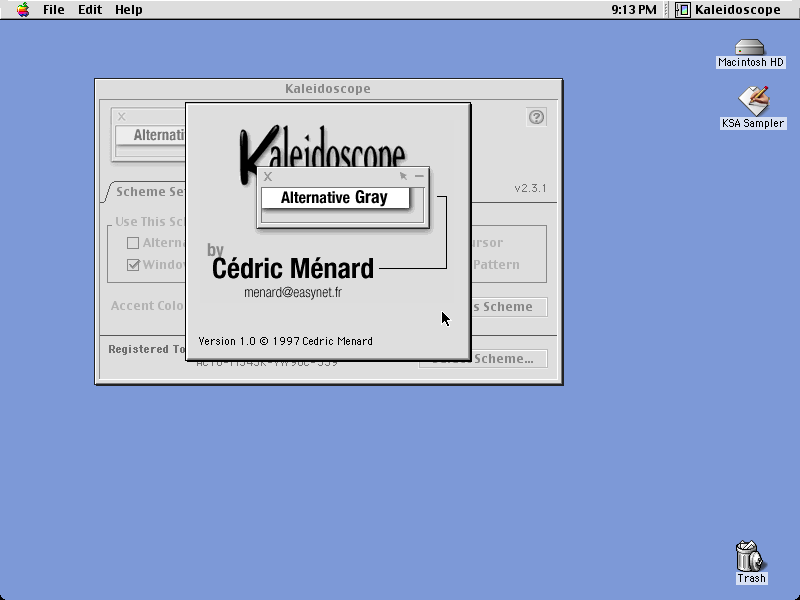Click the v2.3.1 version label
The height and width of the screenshot is (600, 800).
click(x=531, y=188)
